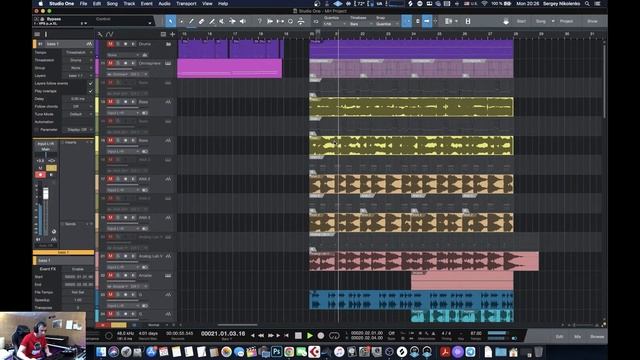Image resolution: width=640 pixels, height=360 pixels.
Task: Open the Audio menu
Action: point(164,4)
